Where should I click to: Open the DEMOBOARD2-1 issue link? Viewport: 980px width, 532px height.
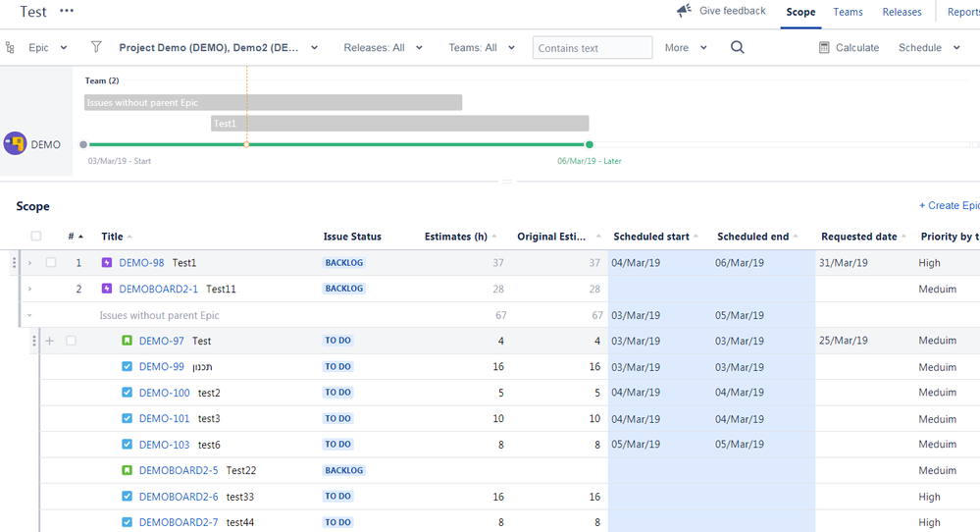[158, 289]
